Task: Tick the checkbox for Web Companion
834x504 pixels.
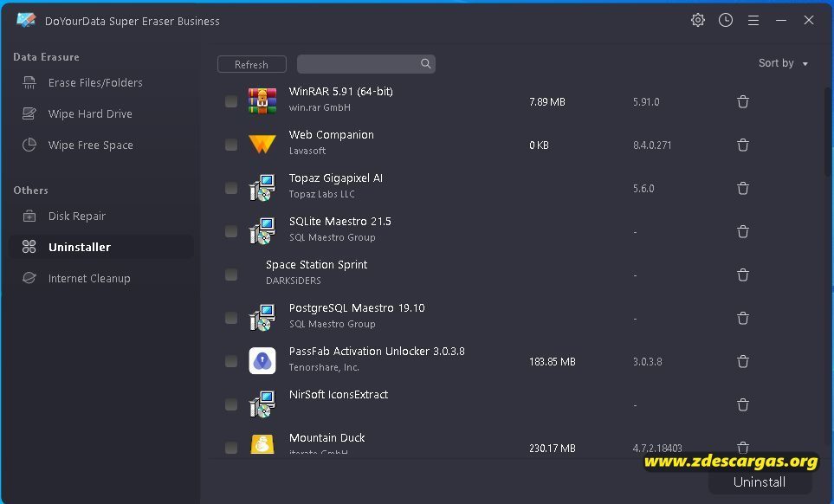Action: pos(231,145)
